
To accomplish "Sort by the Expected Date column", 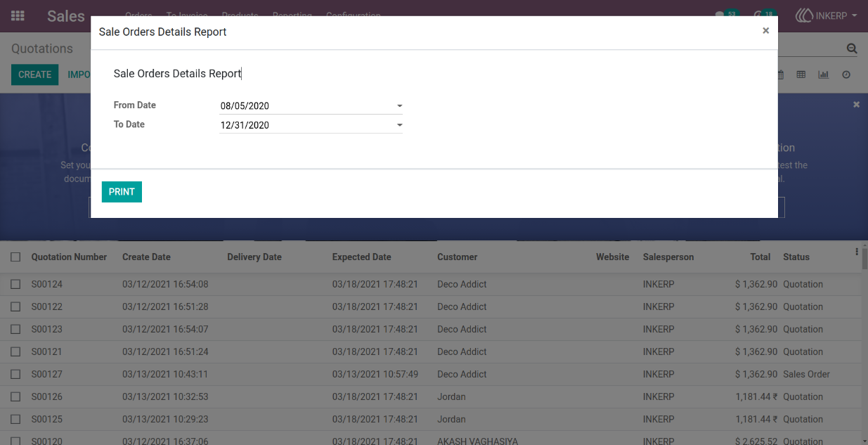I will point(362,257).
